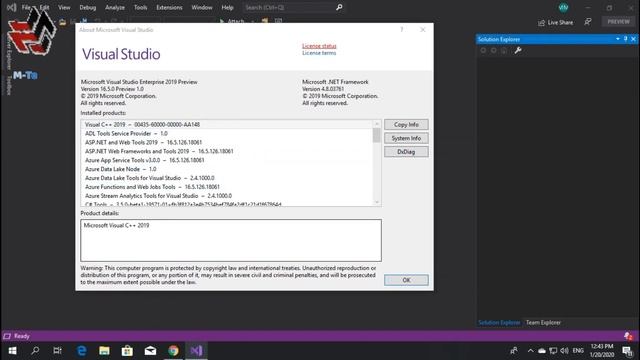Screen dimensions: 640x360
Task: Close the About Microsoft Visual Studio dialog
Action: click(x=423, y=30)
